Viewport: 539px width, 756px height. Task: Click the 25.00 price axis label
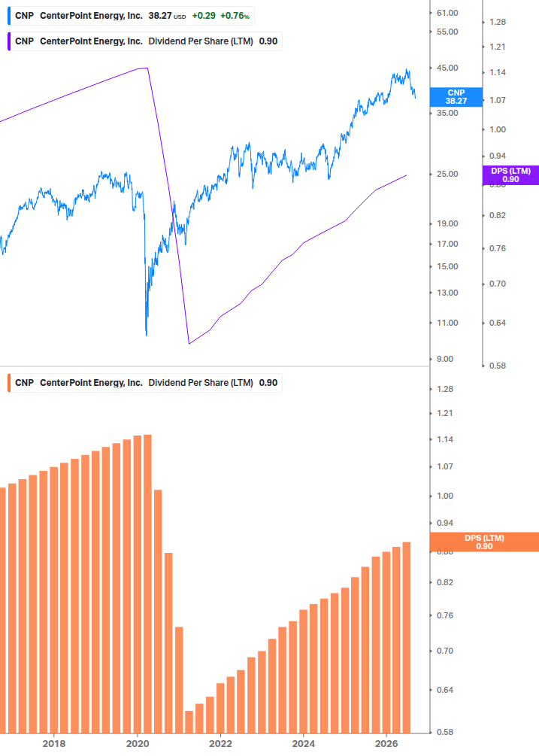click(x=447, y=174)
